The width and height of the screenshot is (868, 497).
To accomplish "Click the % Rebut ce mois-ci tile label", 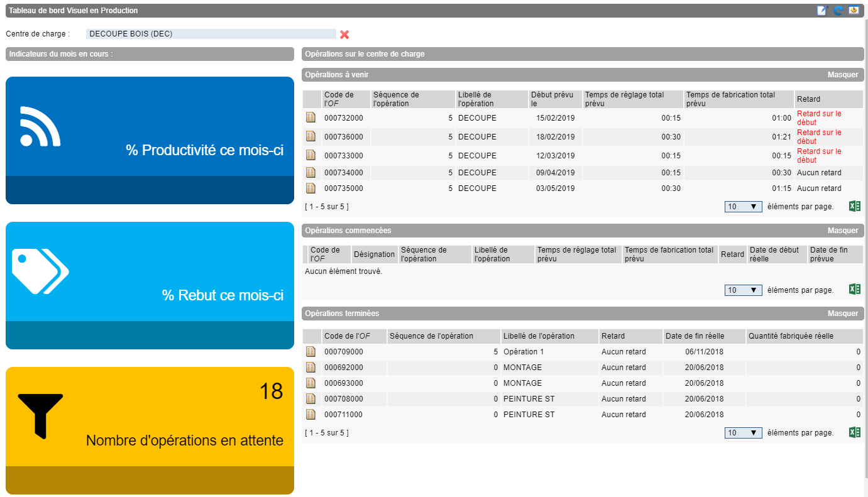I will 222,295.
